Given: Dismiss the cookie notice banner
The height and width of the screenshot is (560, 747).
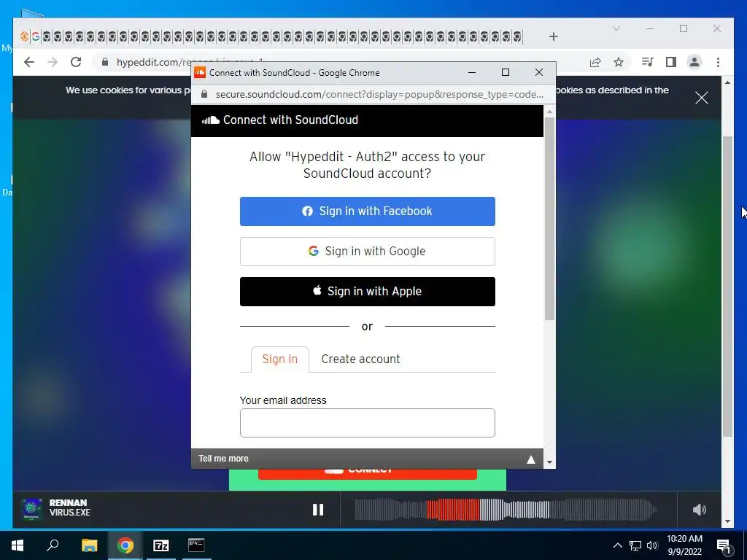Looking at the screenshot, I should [701, 98].
